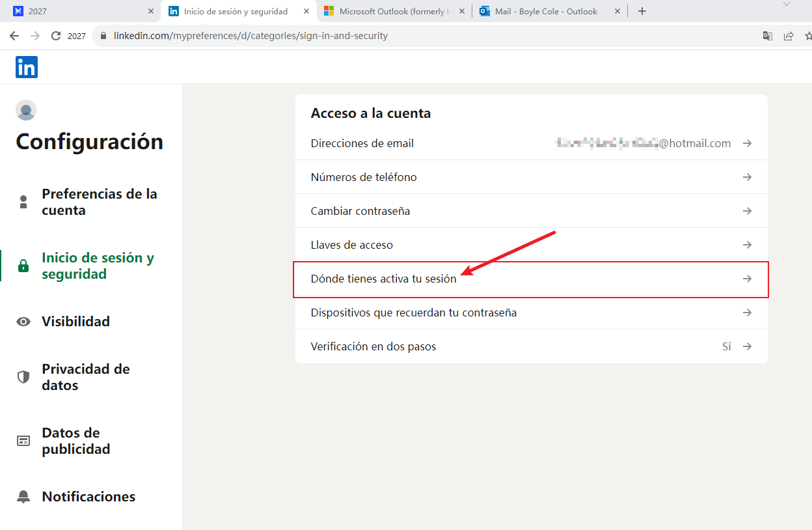812x530 pixels.
Task: Expand the Números de teléfono arrow
Action: 748,177
